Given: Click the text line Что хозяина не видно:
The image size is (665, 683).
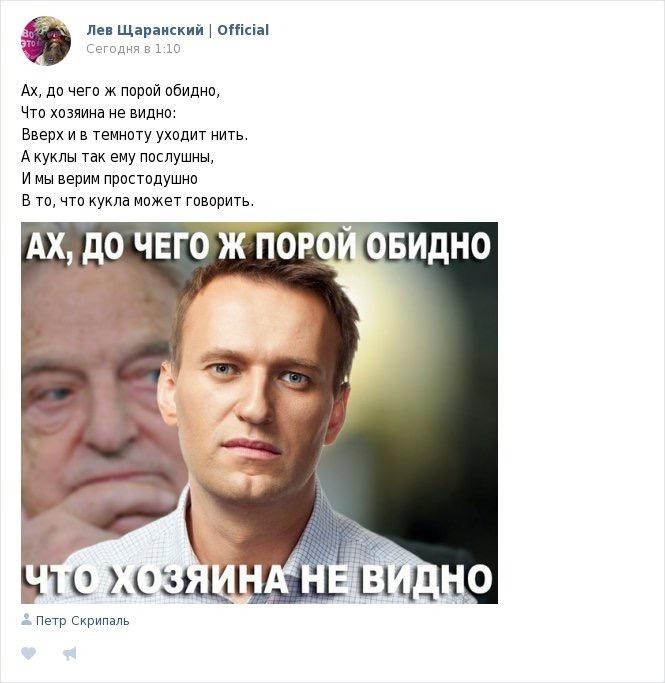Looking at the screenshot, I should click(99, 113).
